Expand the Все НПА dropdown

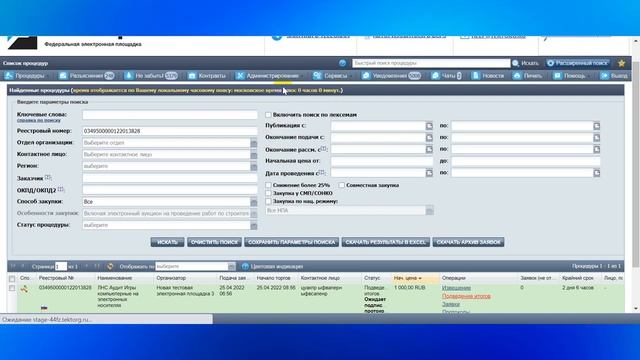[x=429, y=211]
